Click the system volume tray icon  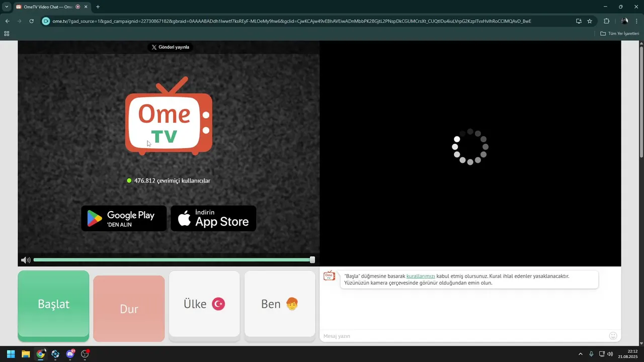coord(610,354)
